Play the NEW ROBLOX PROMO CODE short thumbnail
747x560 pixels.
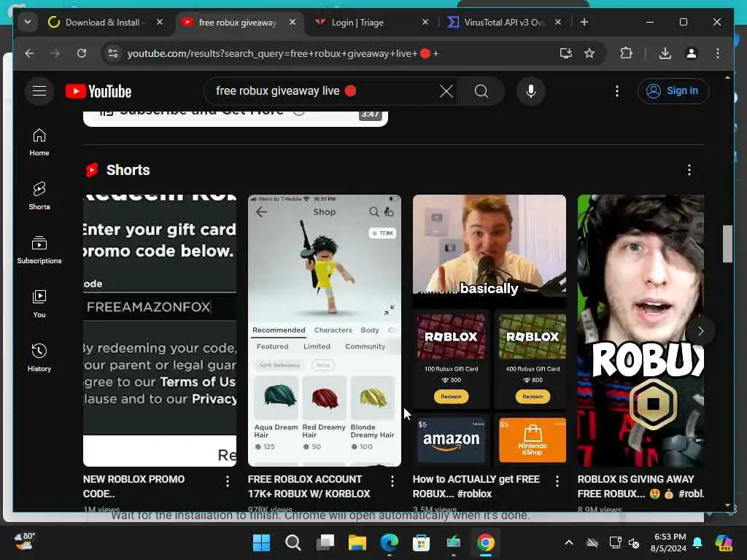(160, 330)
